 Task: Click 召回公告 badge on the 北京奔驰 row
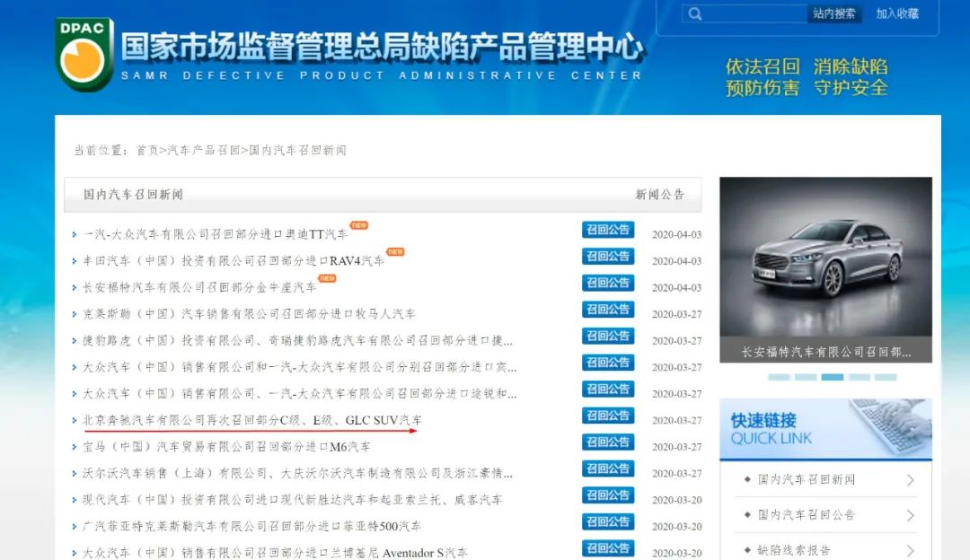(x=608, y=416)
